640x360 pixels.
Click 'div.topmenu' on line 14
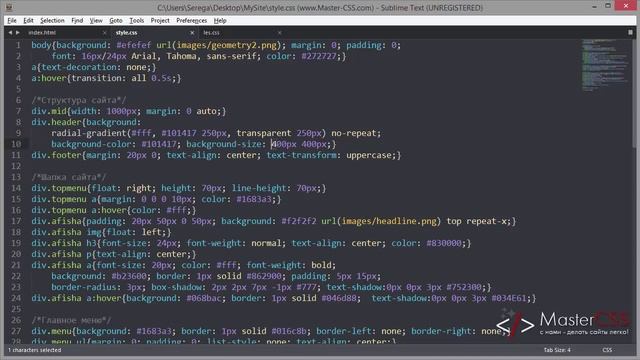[x=59, y=188]
